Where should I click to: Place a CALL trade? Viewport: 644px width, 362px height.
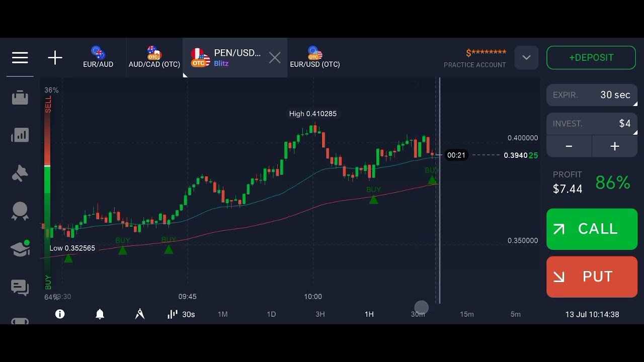[x=592, y=229]
